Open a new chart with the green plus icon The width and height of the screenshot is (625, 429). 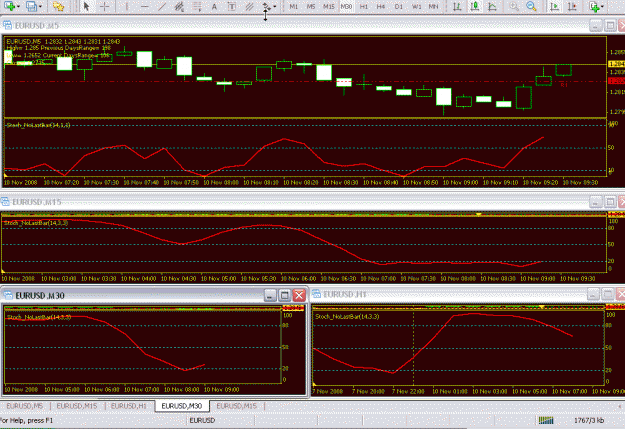click(x=9, y=6)
